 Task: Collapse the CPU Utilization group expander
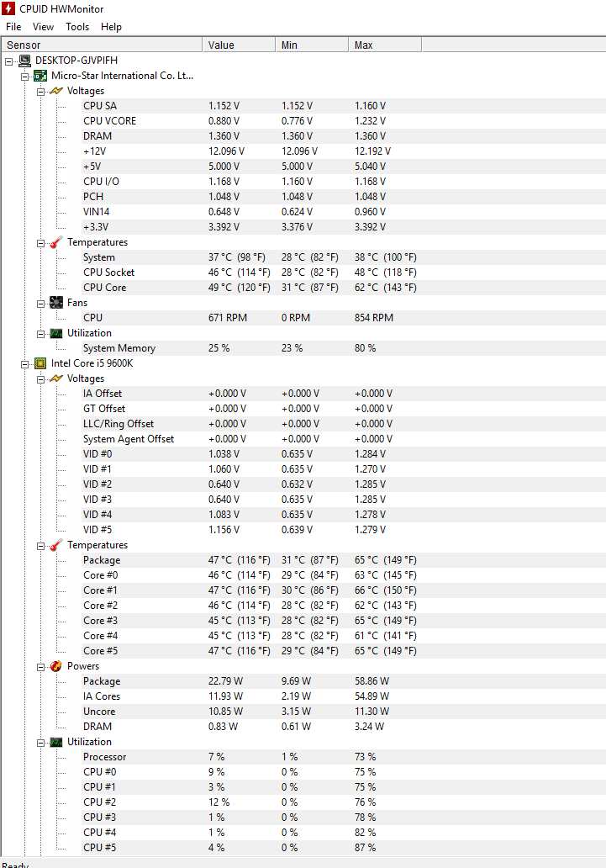tap(40, 744)
